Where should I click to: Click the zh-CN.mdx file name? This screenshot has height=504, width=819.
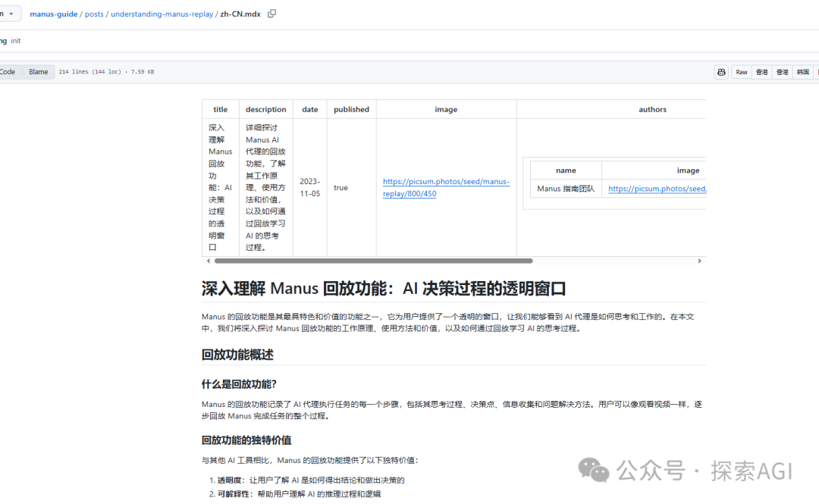click(x=240, y=14)
